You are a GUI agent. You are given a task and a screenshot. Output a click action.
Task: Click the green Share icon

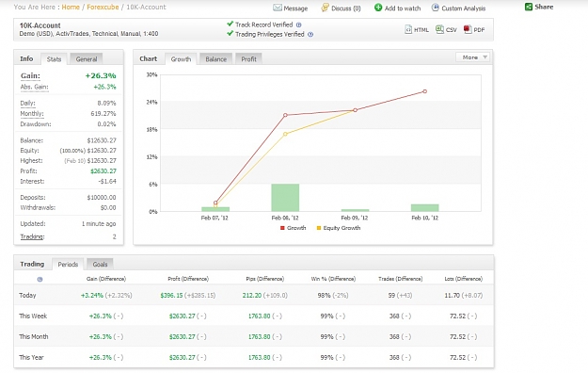[529, 7]
